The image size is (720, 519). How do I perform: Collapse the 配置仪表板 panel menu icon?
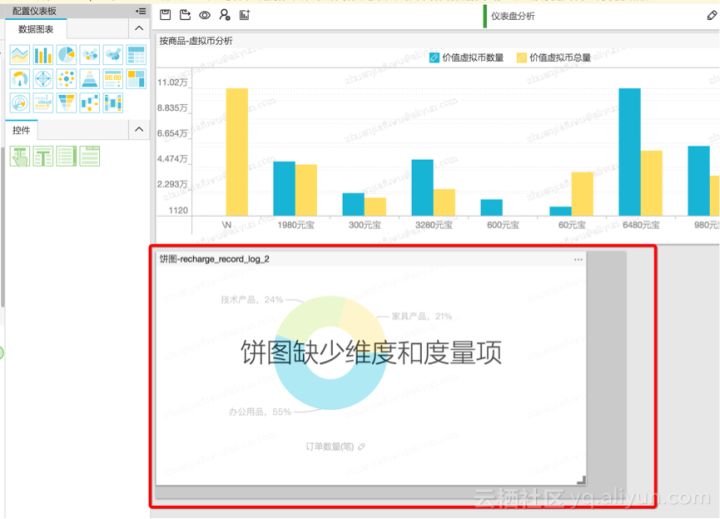(x=141, y=11)
